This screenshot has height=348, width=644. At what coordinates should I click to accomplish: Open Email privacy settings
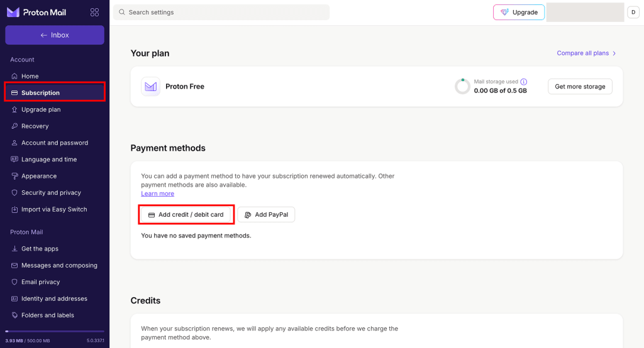(55, 282)
